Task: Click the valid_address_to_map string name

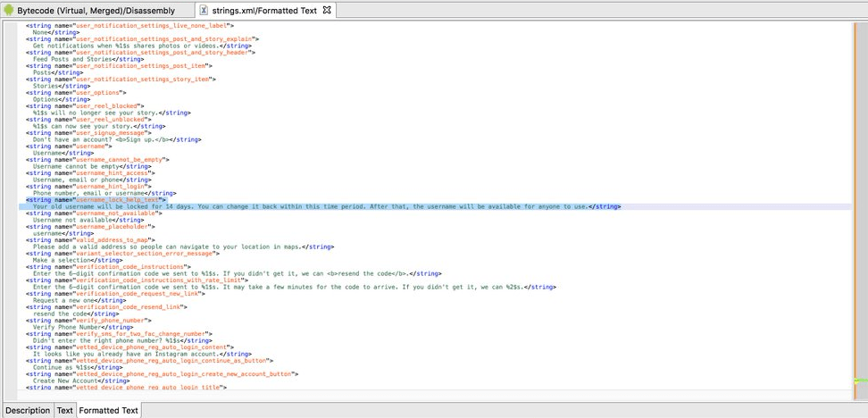Action: point(113,239)
